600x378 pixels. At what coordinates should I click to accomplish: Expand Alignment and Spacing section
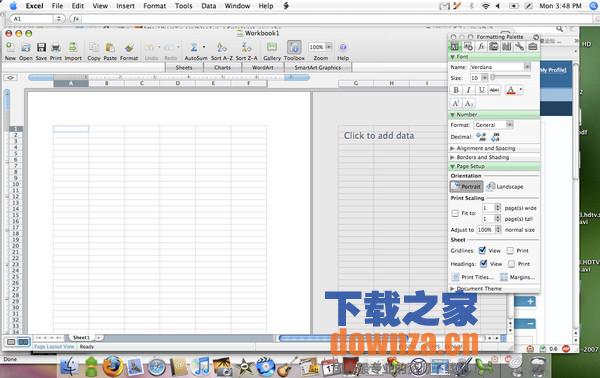click(453, 148)
